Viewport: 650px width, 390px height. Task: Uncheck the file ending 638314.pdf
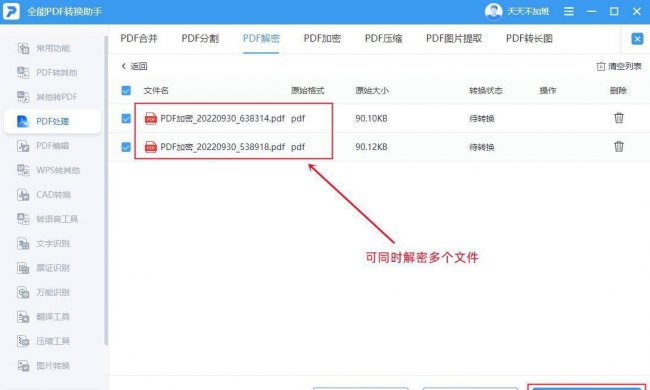126,119
